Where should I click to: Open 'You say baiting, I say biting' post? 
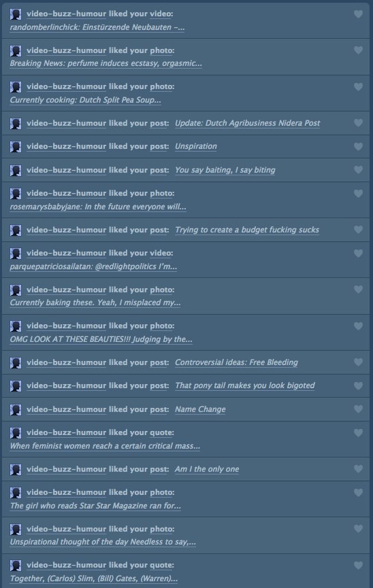[x=225, y=170]
